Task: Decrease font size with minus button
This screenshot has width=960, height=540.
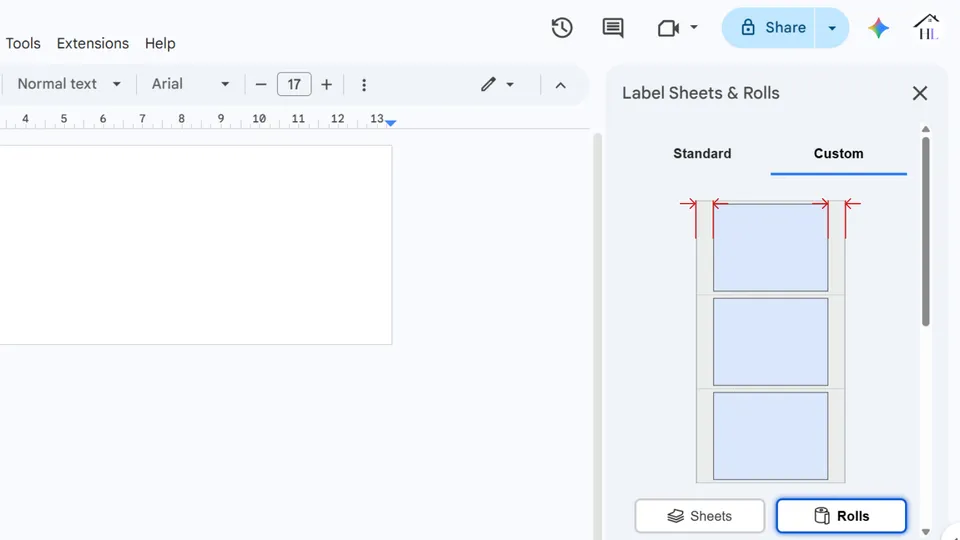Action: point(261,84)
